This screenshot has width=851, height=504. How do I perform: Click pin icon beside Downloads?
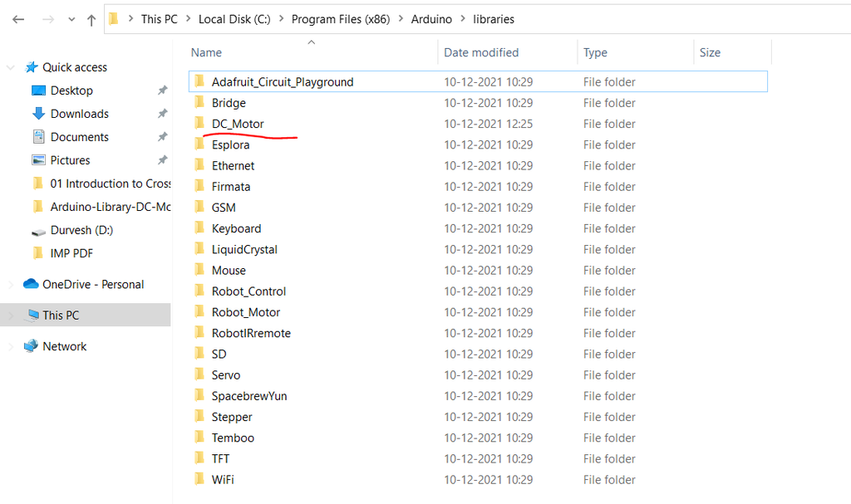pos(162,114)
